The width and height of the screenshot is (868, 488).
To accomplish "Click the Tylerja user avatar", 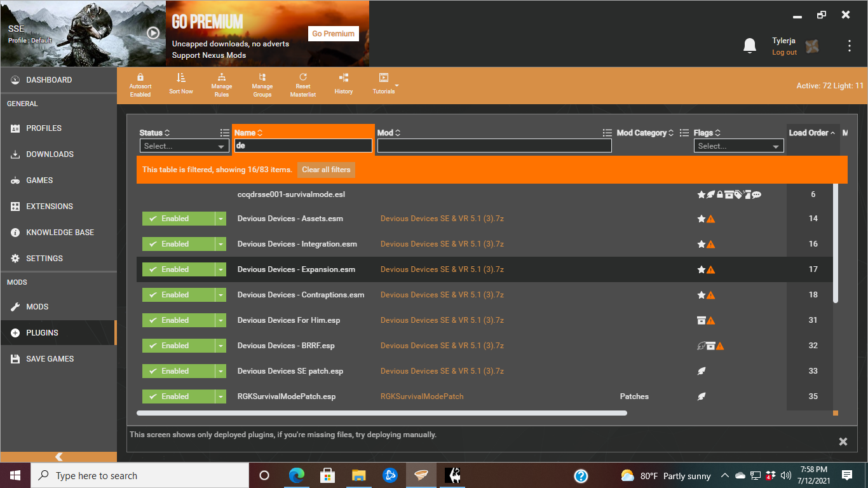I will pos(812,46).
